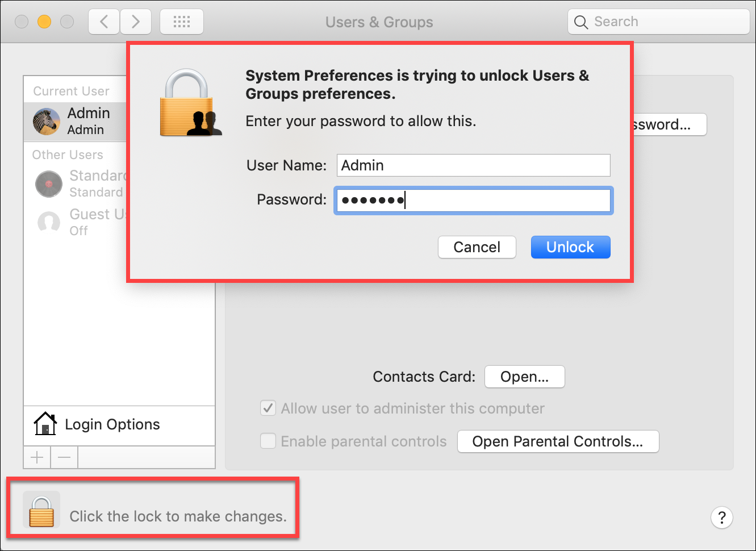Open help with the question mark button

[x=721, y=517]
